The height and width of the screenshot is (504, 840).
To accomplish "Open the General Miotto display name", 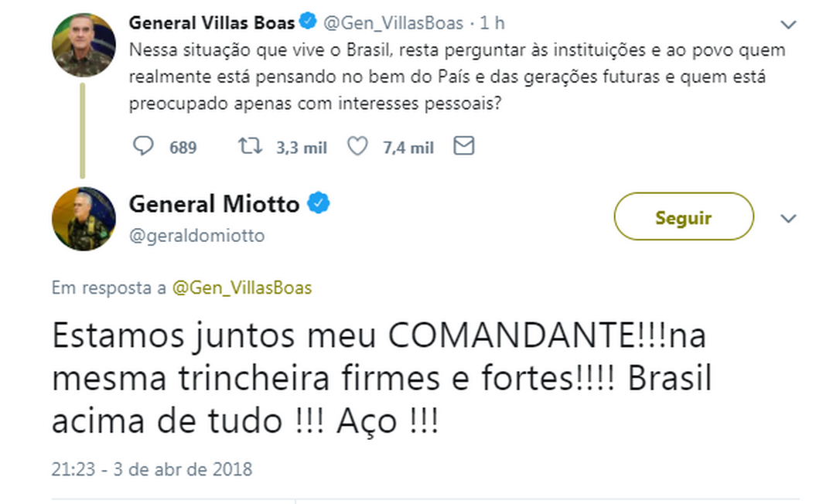I will pos(214,204).
